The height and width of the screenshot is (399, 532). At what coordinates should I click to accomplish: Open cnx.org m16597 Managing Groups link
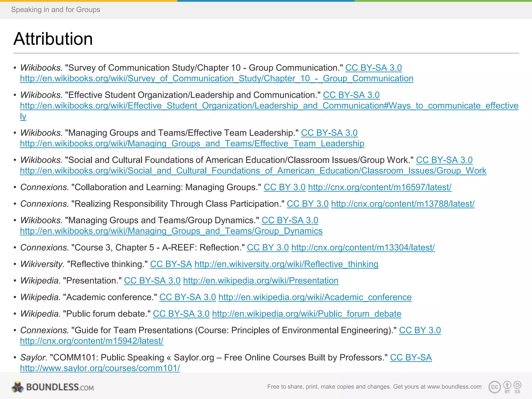[380, 187]
